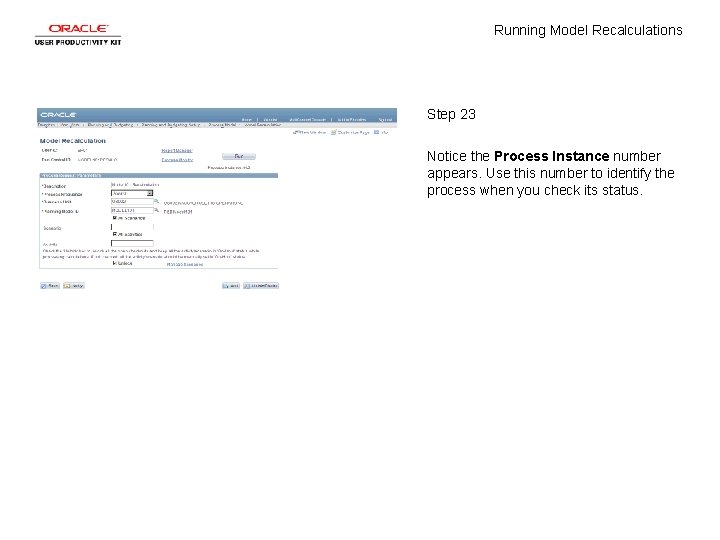Screen dimensions: 720x540
Task: Click the Oracle logo in application header
Action: pyautogui.click(x=58, y=115)
